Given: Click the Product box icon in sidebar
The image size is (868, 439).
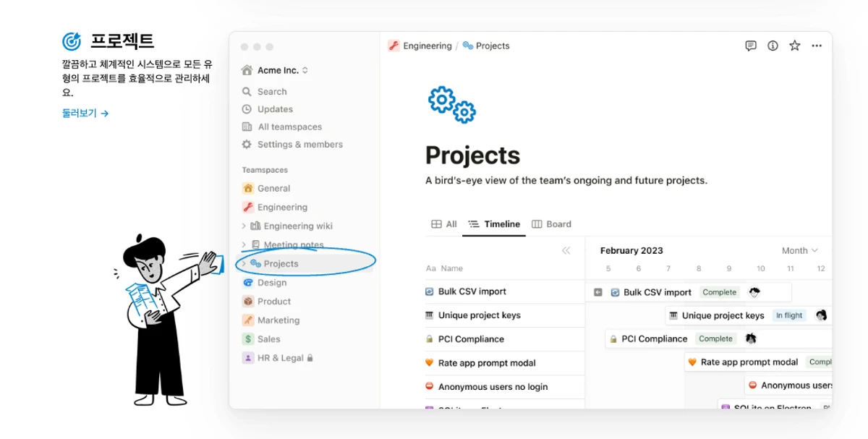Looking at the screenshot, I should click(x=248, y=302).
